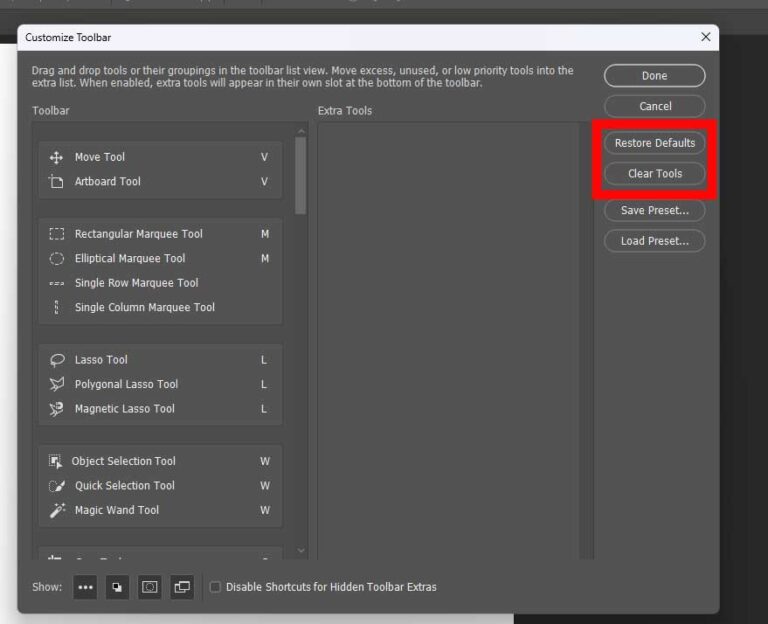The width and height of the screenshot is (768, 624).
Task: Select Rectangular Marquee Tool label
Action: (139, 234)
